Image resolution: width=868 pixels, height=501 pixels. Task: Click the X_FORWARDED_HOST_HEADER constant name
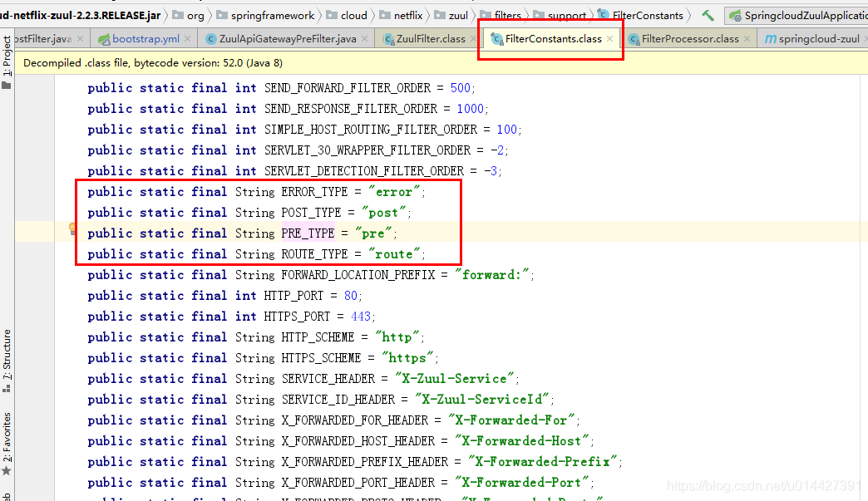click(358, 441)
